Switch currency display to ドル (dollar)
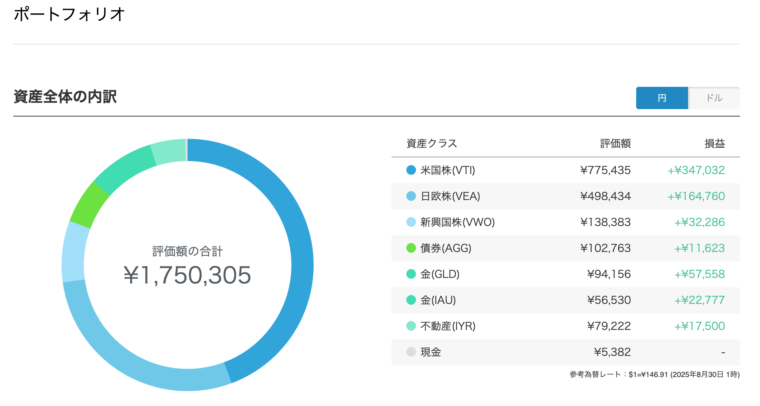This screenshot has width=760, height=406. (713, 98)
